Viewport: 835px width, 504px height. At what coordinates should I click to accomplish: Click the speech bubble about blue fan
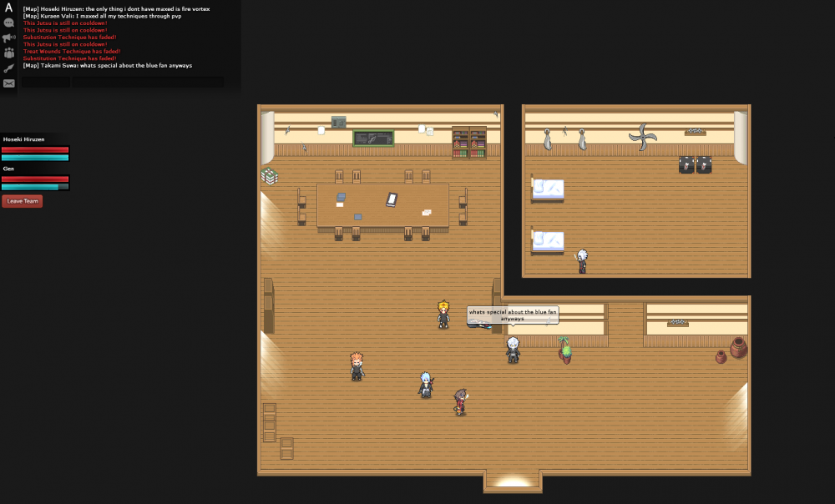click(x=513, y=315)
